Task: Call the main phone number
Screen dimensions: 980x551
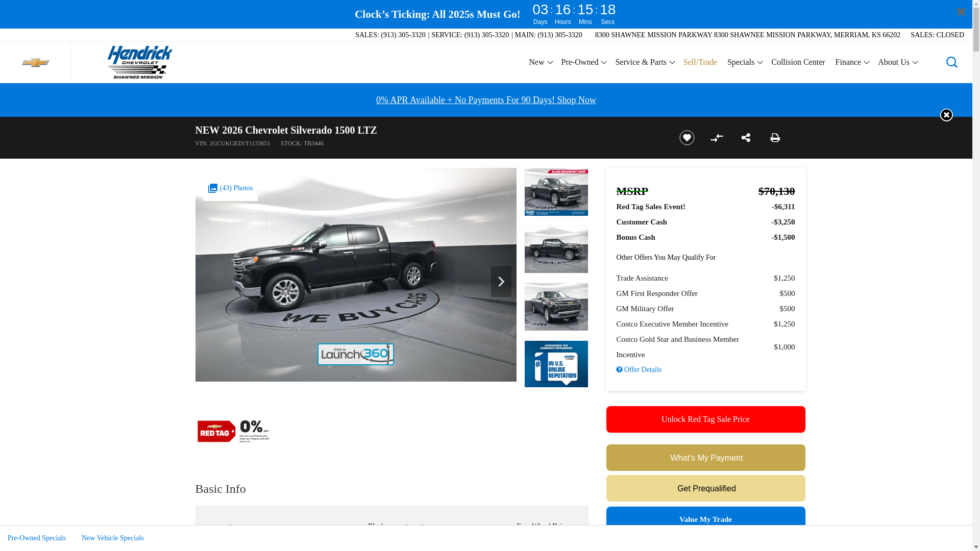Action: [559, 35]
